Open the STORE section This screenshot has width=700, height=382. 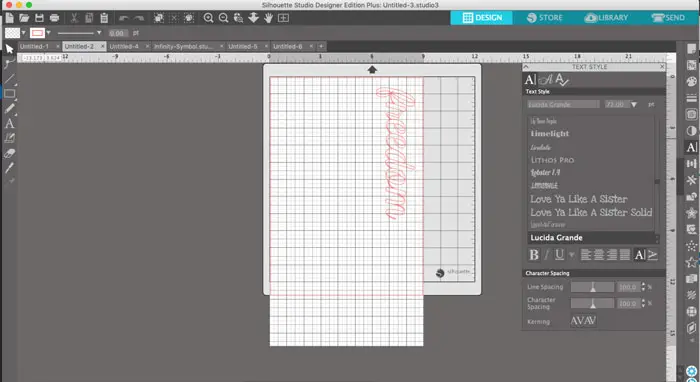[545, 18]
